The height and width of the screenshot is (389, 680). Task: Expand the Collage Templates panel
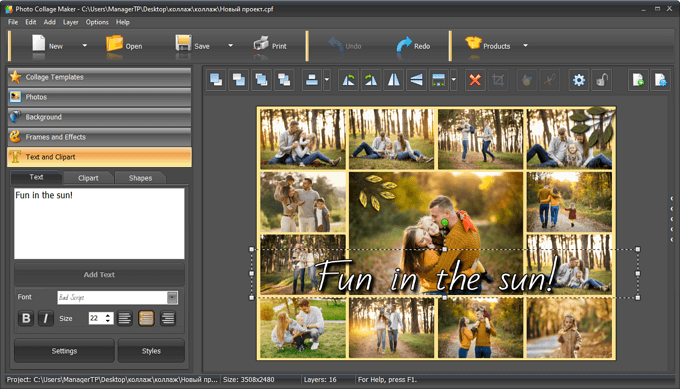[99, 77]
